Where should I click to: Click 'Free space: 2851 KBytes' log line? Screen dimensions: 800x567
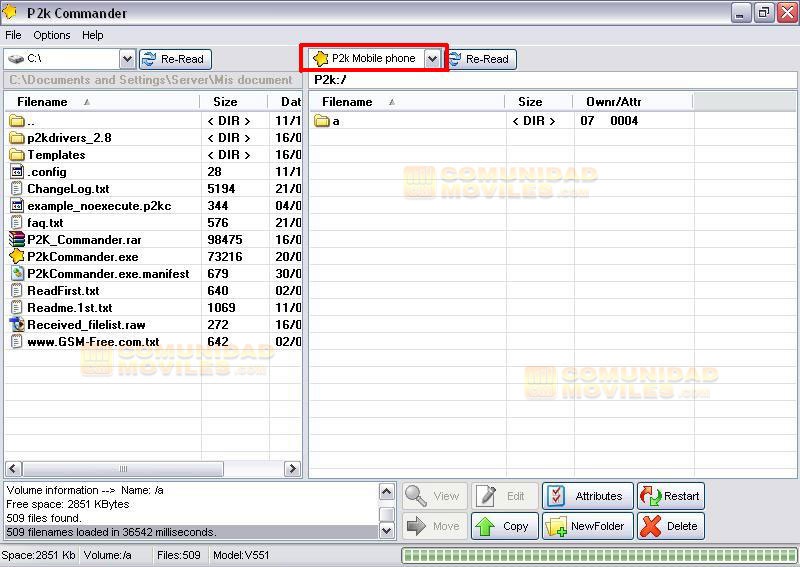(x=68, y=504)
